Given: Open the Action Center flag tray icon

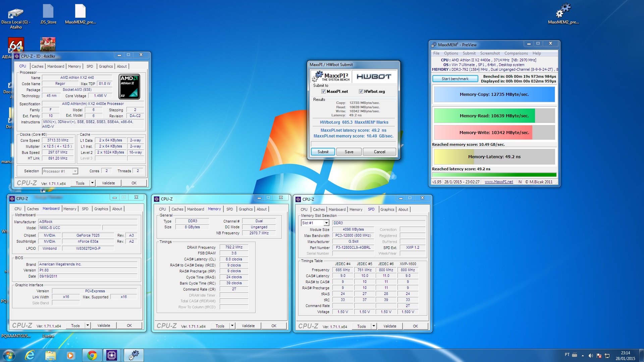Looking at the screenshot, I should (599, 356).
